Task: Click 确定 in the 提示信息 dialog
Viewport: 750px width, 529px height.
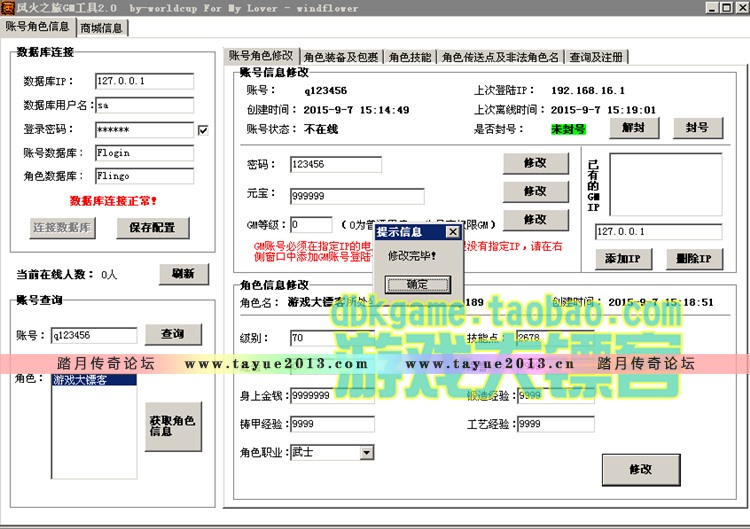Action: [418, 285]
